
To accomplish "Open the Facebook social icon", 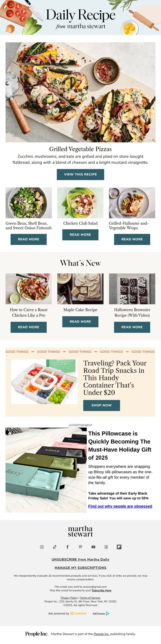I will click(67, 547).
